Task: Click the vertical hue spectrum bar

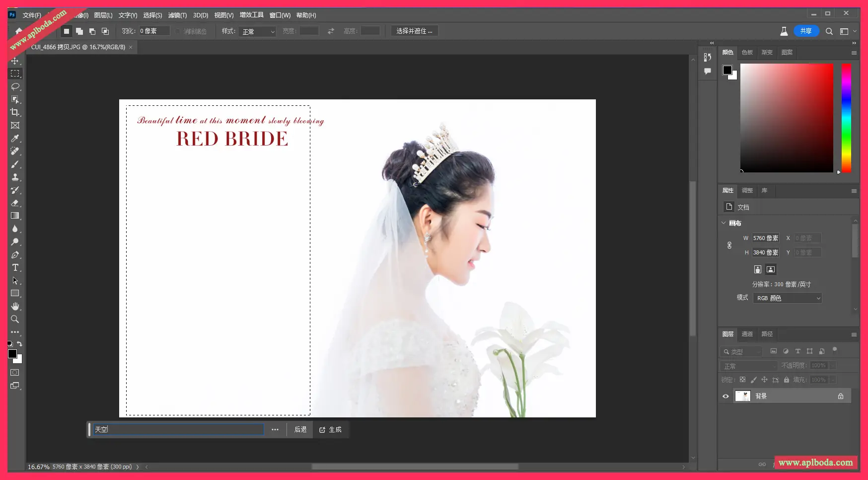Action: pyautogui.click(x=846, y=118)
